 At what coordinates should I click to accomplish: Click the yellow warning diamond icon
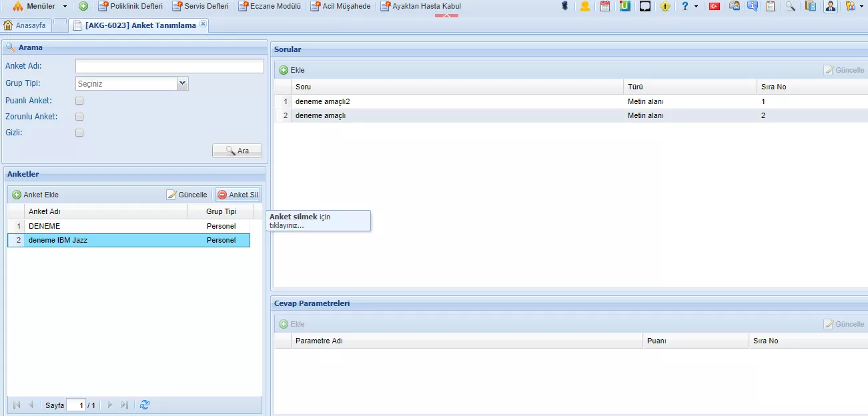(665, 6)
